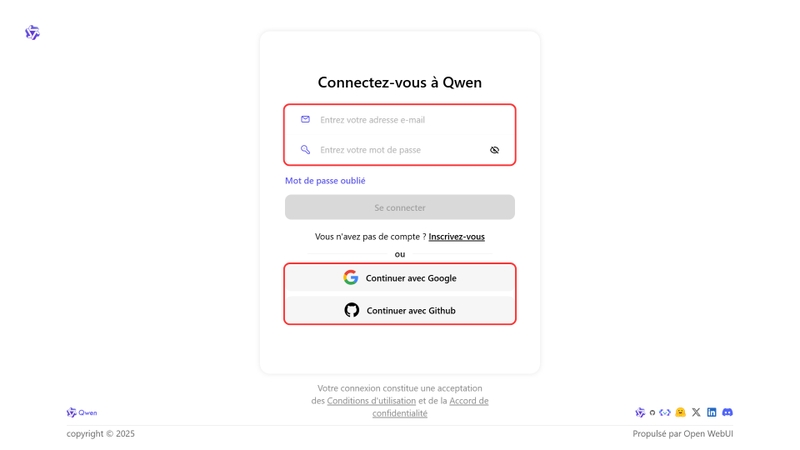This screenshot has height=450, width=800.
Task: Follow the 'Inscrivez-vous' sign-up link
Action: 457,237
